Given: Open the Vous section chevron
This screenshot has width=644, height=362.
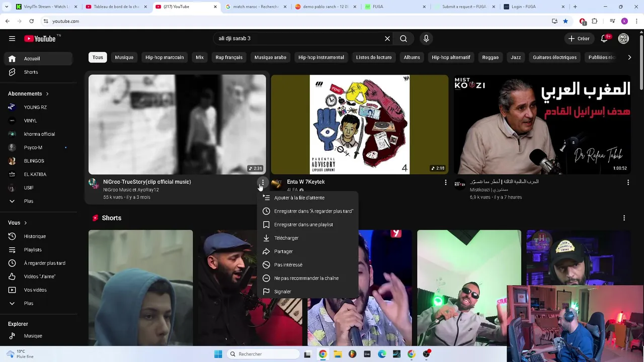Looking at the screenshot, I should [x=25, y=223].
